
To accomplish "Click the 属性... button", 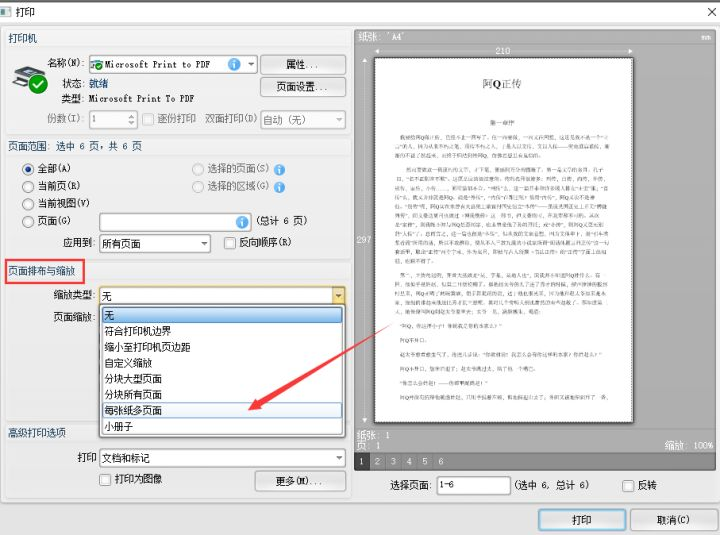I will tap(303, 65).
